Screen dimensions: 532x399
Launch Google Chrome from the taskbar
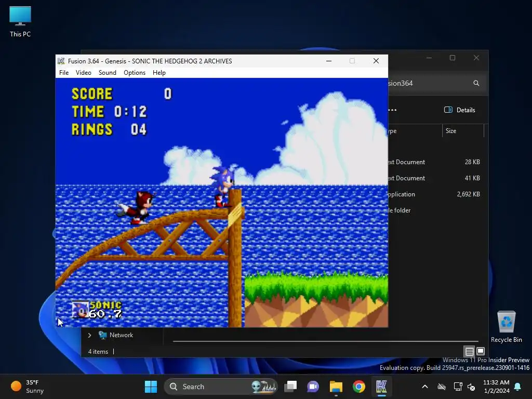pyautogui.click(x=358, y=387)
